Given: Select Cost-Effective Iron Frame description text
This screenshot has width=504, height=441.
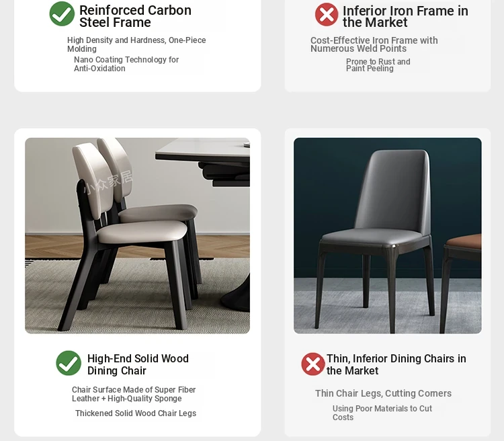Looking at the screenshot, I should coord(374,44).
